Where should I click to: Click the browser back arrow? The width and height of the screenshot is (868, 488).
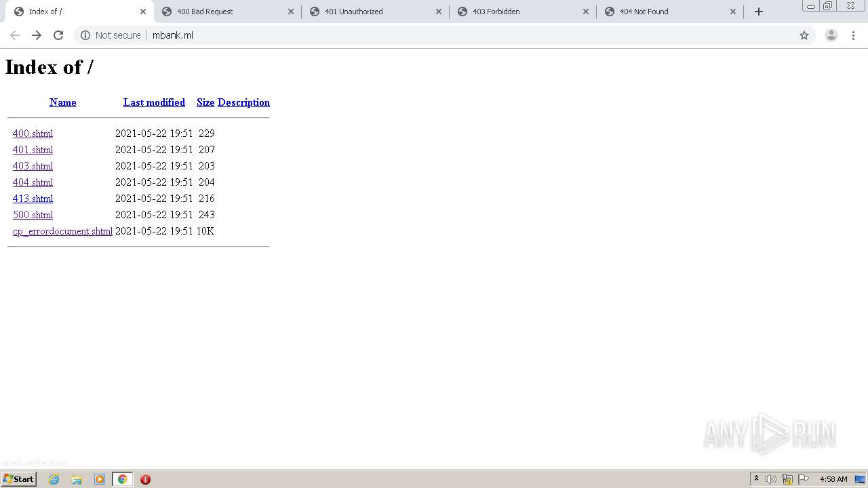pyautogui.click(x=15, y=35)
